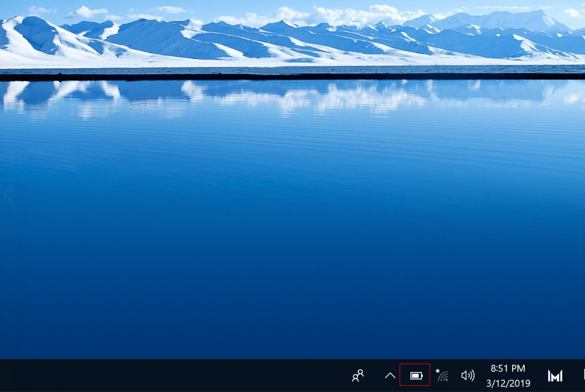Open the volume speaker icon
Screen dimensions: 585x392
(468, 375)
